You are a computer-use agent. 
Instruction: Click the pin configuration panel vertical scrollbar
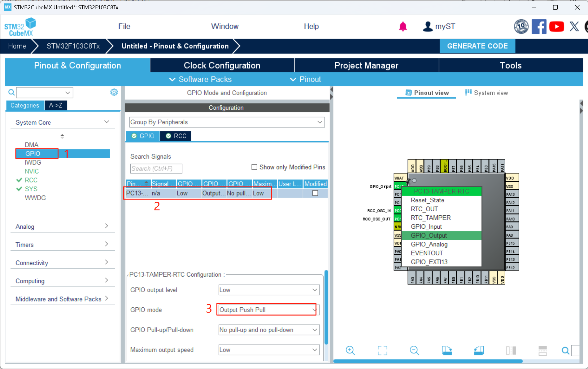point(326,307)
